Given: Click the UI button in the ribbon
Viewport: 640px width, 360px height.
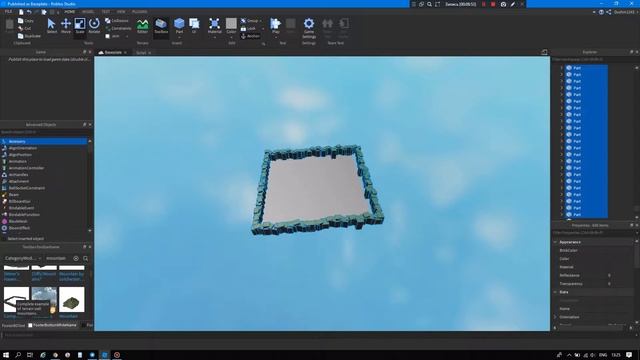Looking at the screenshot, I should (194, 25).
